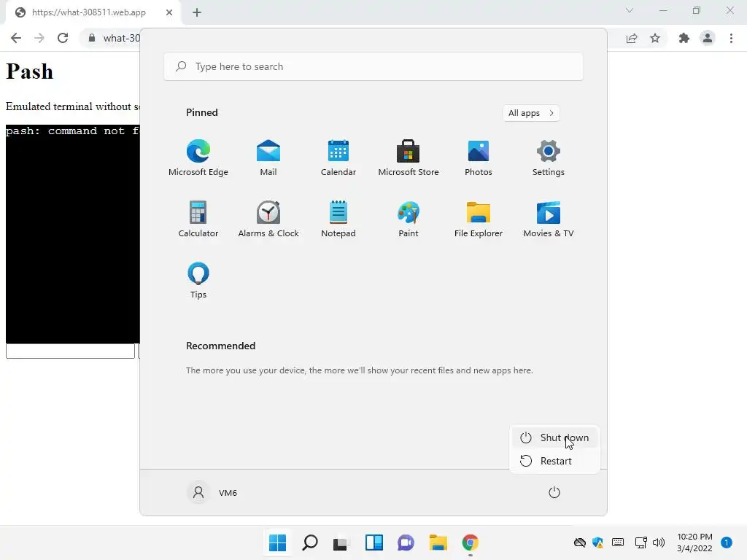Open the Mail app

tap(268, 158)
